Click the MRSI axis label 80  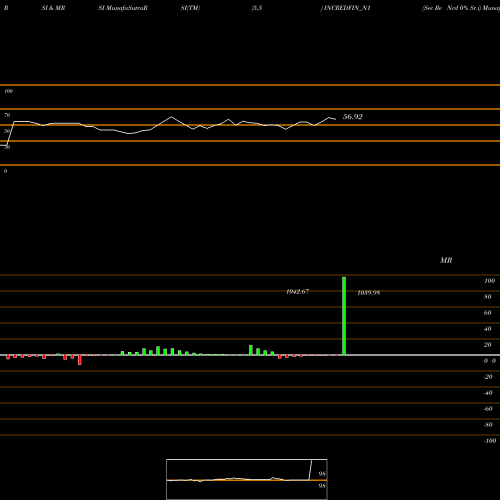tap(488, 297)
